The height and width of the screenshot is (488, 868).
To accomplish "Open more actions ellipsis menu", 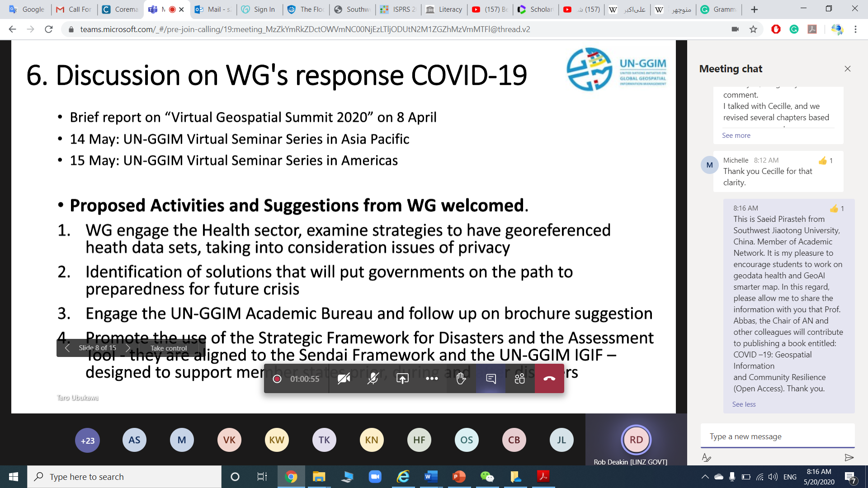I will coord(431,379).
